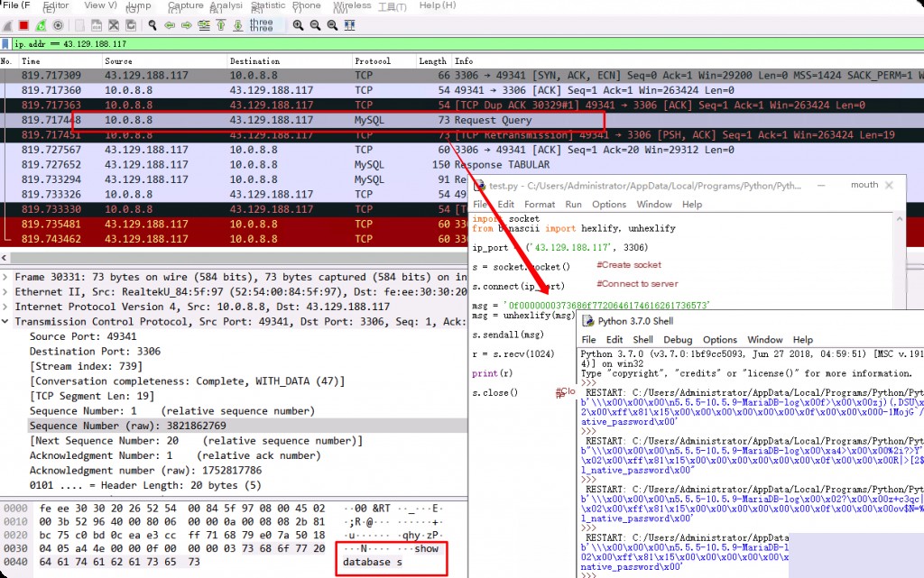Click the go to specified packet icon
Viewport: 924px width, 578px height.
pyautogui.click(x=204, y=25)
